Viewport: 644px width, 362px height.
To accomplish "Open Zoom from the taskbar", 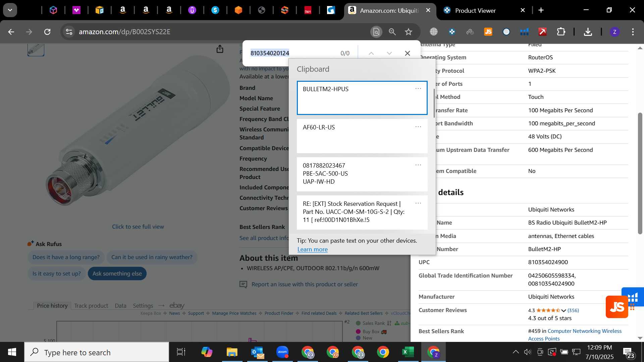I will coord(282,352).
